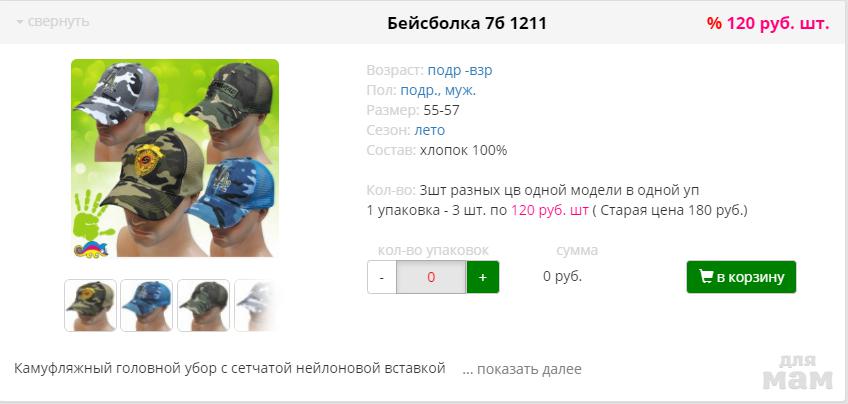The image size is (848, 404).
Task: Click the % 120 руб. шт. price label
Action: (x=767, y=24)
